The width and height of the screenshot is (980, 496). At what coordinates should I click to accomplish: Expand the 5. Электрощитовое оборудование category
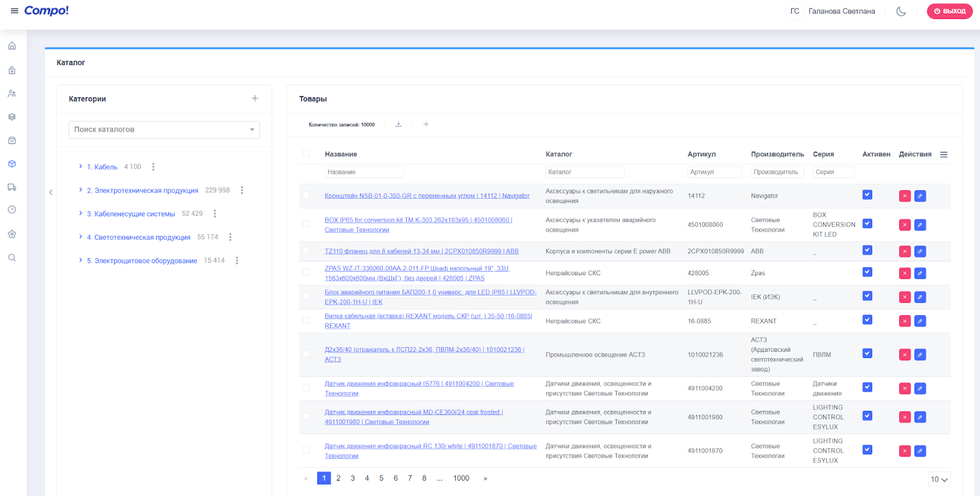click(80, 260)
